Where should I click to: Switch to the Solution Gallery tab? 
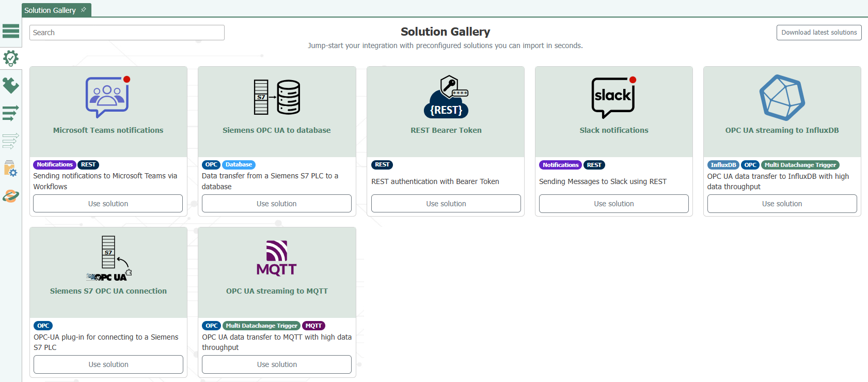[x=50, y=10]
